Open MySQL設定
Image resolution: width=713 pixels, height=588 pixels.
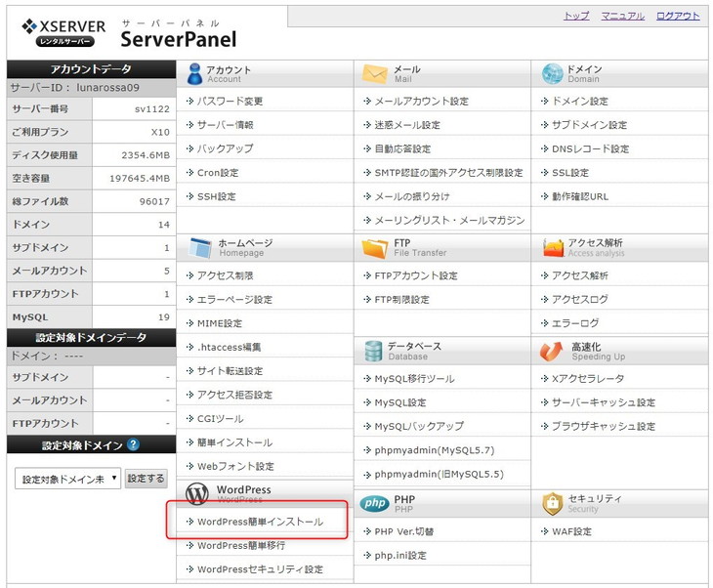click(x=400, y=402)
